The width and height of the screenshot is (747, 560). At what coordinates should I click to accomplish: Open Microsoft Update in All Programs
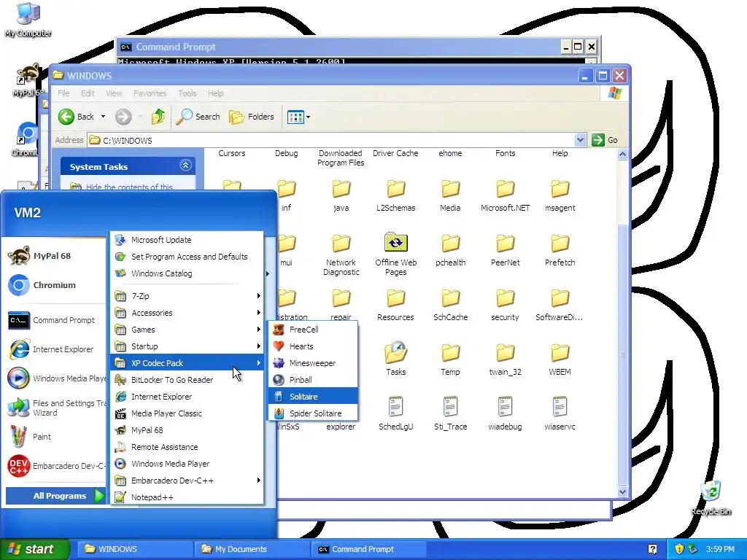pyautogui.click(x=187, y=240)
